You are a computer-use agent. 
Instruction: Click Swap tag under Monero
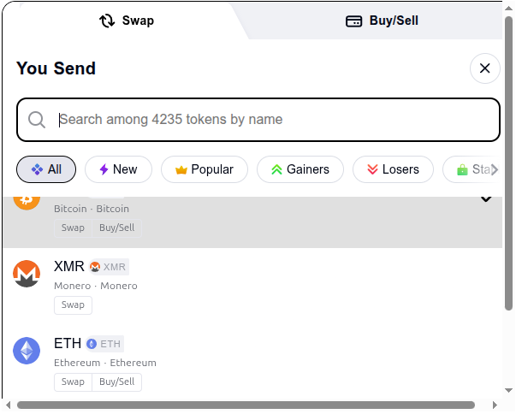[x=73, y=305]
